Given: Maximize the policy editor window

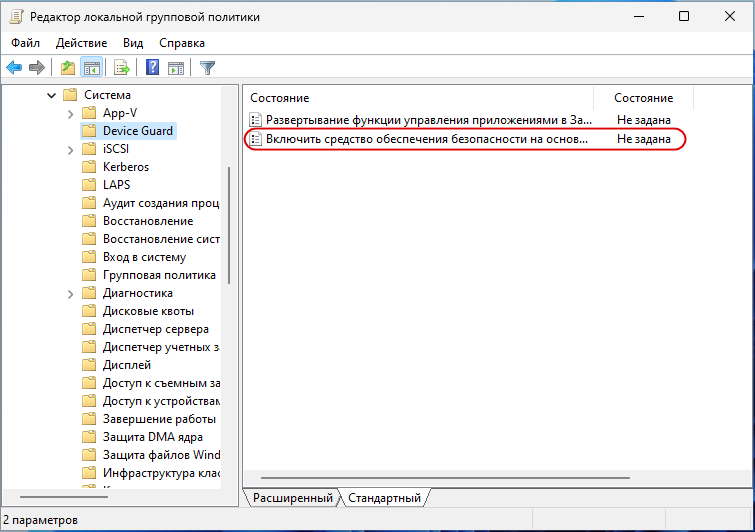Looking at the screenshot, I should [x=684, y=16].
